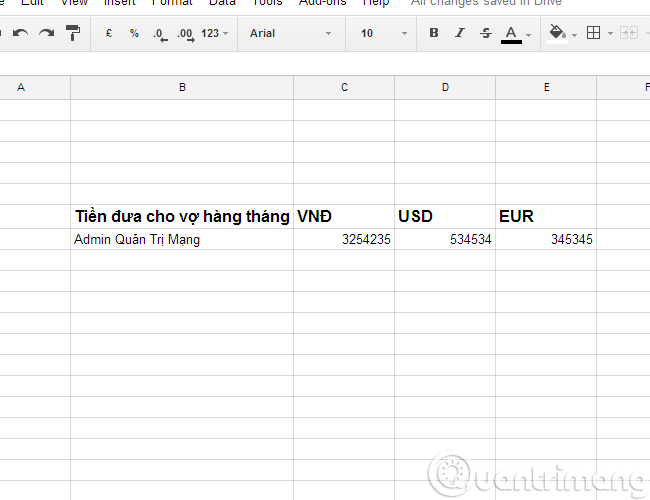This screenshot has height=500, width=650.
Task: Toggle Italic formatting
Action: coord(460,33)
